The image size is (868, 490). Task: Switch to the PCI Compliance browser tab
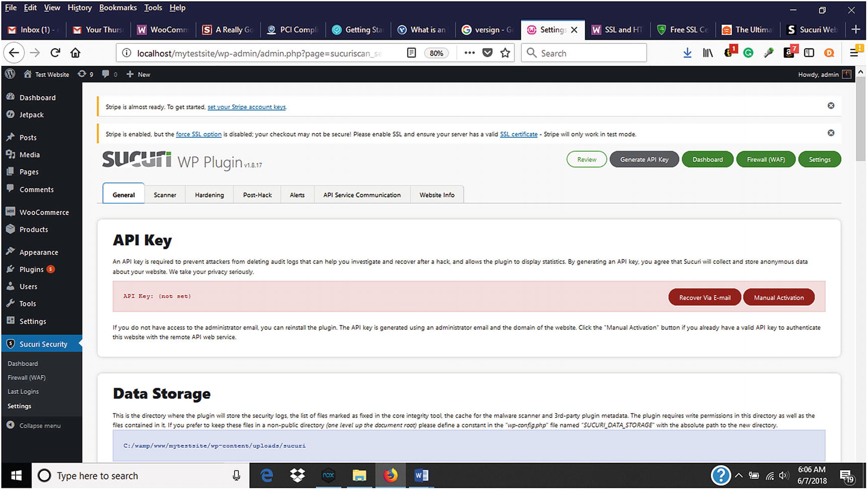point(293,30)
